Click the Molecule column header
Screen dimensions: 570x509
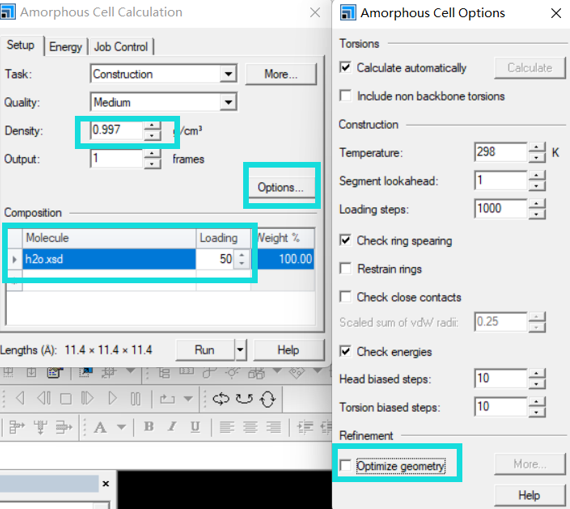pos(109,238)
